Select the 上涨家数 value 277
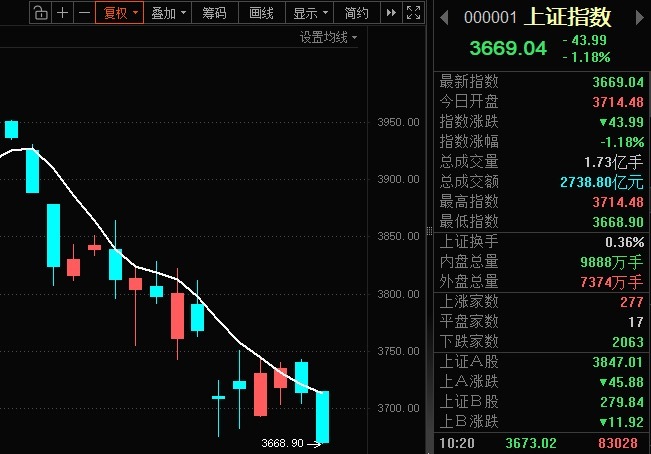This screenshot has height=454, width=651. (x=631, y=302)
